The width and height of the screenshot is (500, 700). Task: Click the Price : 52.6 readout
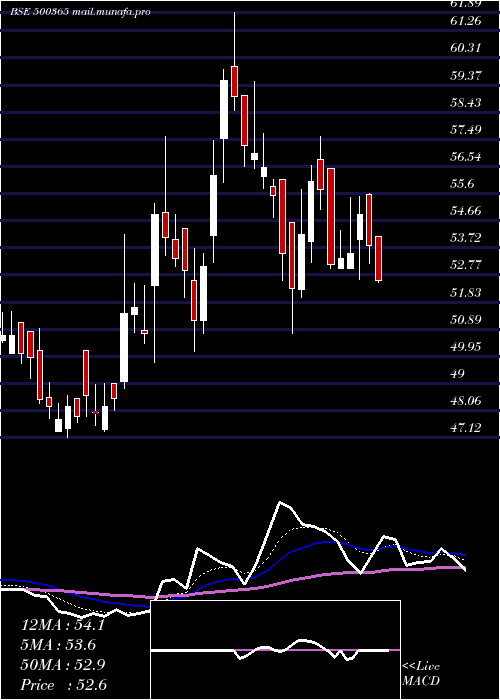coord(63,684)
